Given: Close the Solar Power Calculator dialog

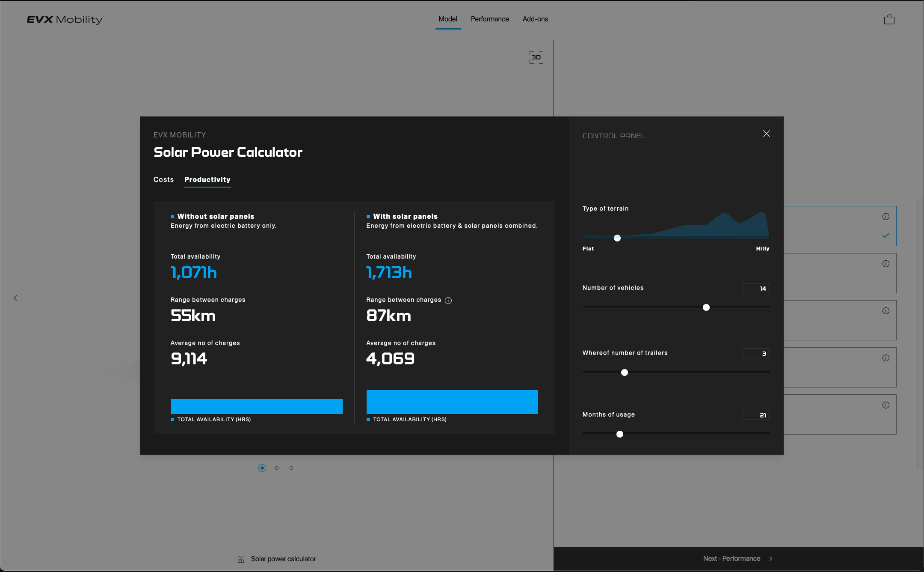Looking at the screenshot, I should pos(766,134).
